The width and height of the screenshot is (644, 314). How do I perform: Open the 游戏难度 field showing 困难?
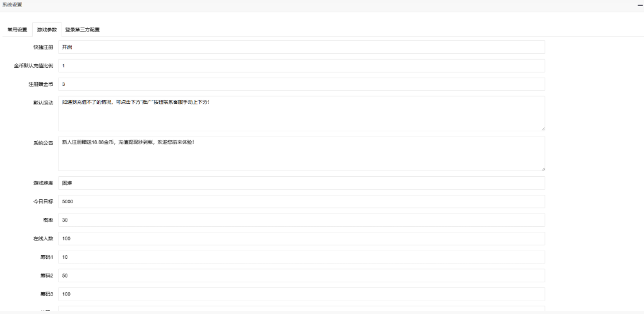pyautogui.click(x=301, y=183)
